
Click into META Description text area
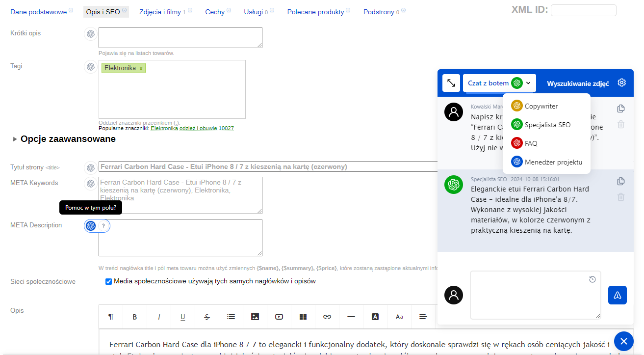click(180, 238)
